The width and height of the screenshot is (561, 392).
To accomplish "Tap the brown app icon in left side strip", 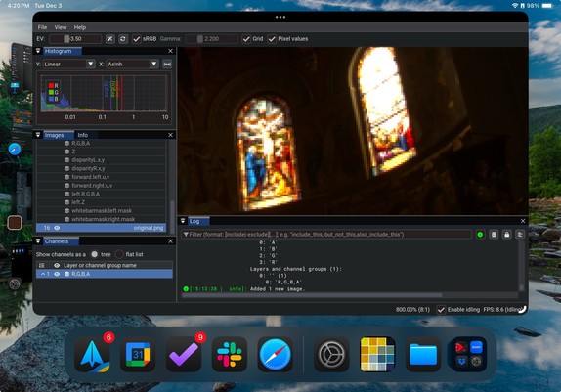I will pyautogui.click(x=15, y=223).
